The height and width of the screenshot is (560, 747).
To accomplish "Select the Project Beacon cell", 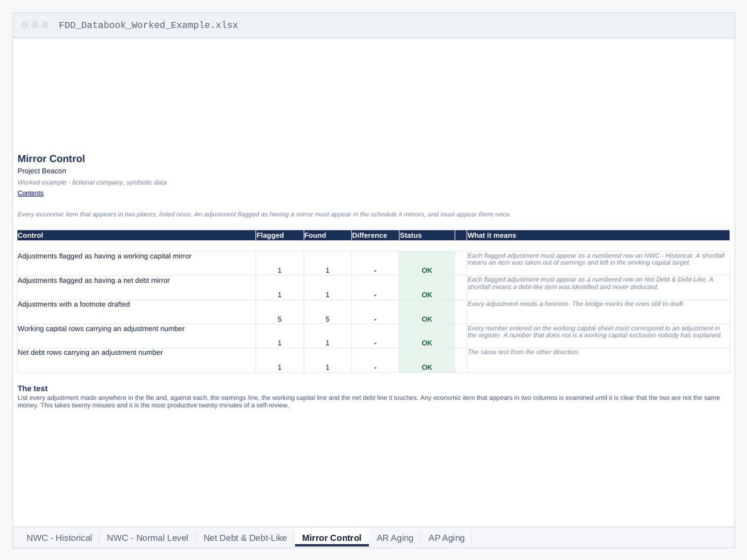I will 42,171.
